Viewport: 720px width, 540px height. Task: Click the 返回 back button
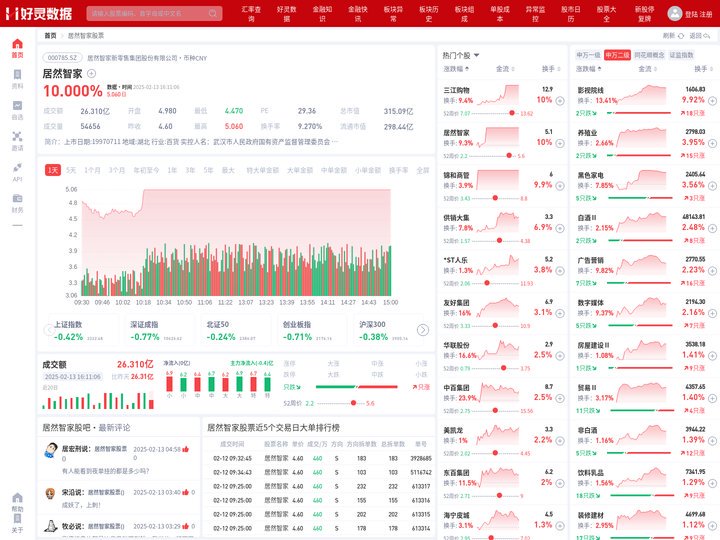click(x=700, y=36)
